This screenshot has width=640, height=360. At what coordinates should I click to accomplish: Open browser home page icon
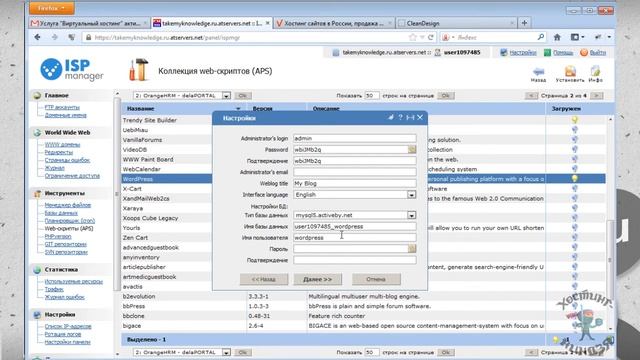click(x=557, y=37)
